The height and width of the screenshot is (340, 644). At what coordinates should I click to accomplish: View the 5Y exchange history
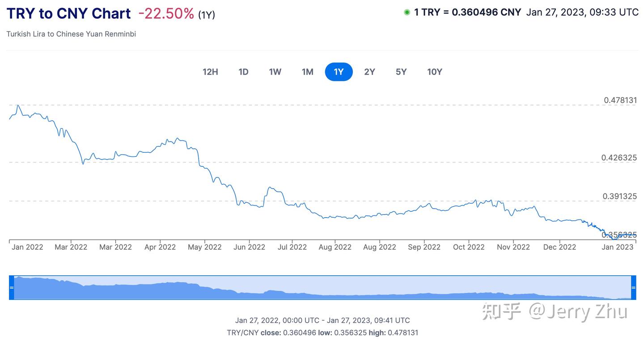pos(401,71)
